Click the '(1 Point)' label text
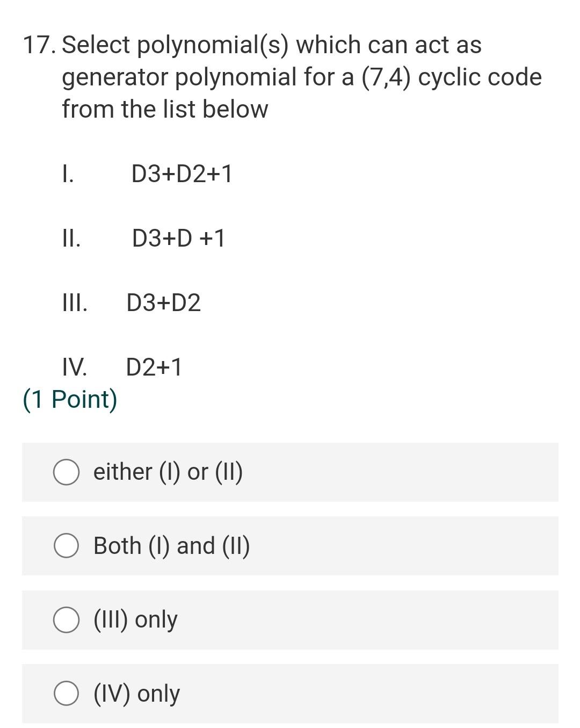The image size is (580, 728). 70,399
